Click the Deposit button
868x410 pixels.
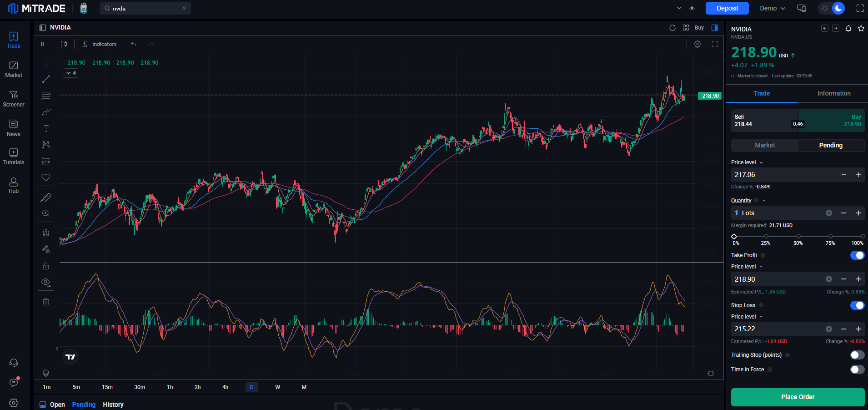tap(727, 8)
